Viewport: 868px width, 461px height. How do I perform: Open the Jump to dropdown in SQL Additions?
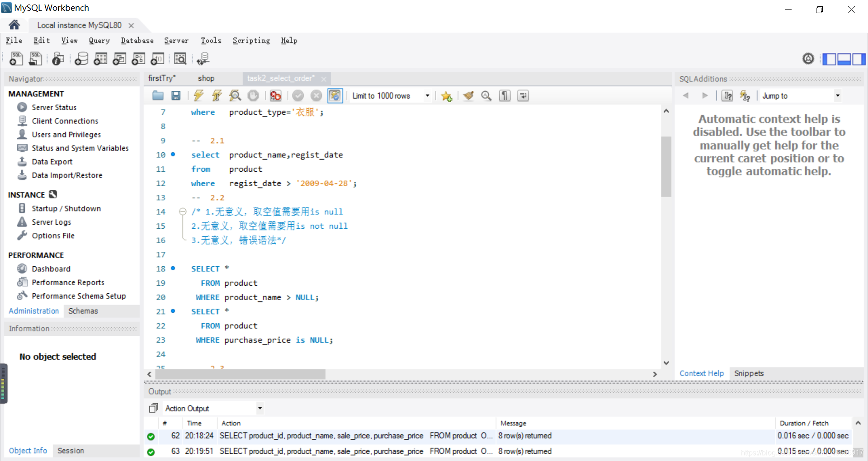click(837, 95)
